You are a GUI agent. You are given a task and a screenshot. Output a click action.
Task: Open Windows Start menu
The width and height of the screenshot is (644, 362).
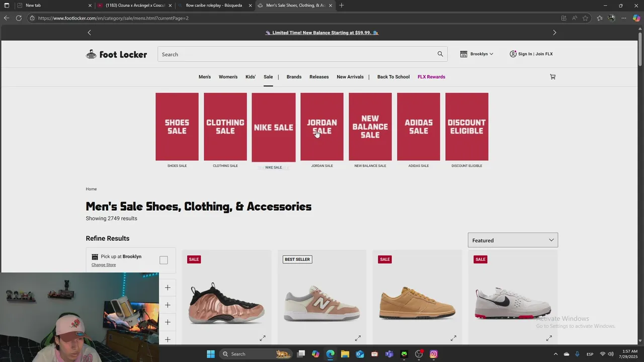[211, 354]
